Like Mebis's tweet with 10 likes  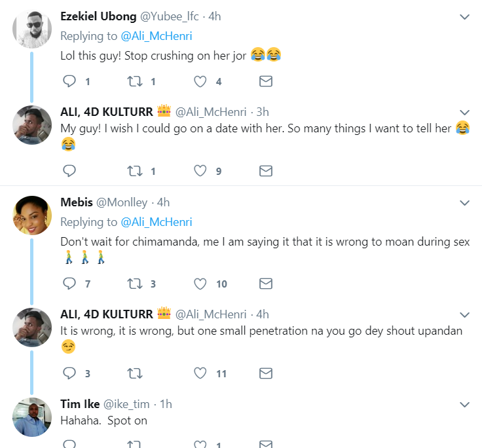click(x=200, y=284)
